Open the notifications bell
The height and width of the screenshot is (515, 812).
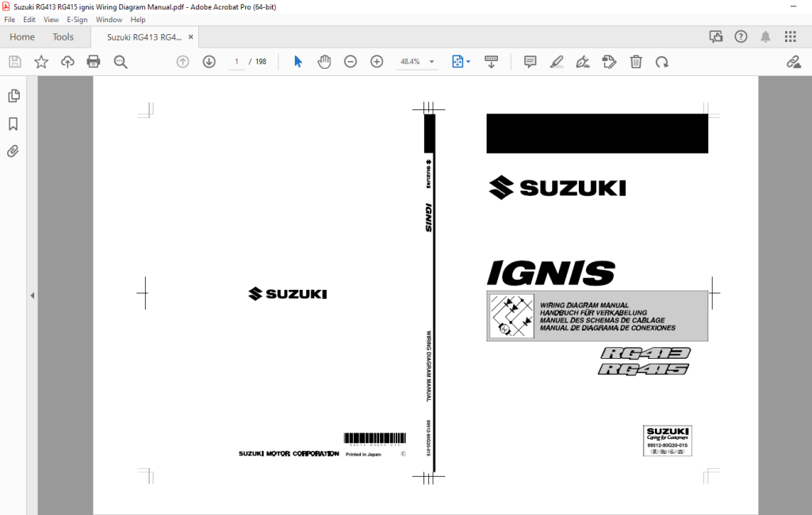[765, 36]
